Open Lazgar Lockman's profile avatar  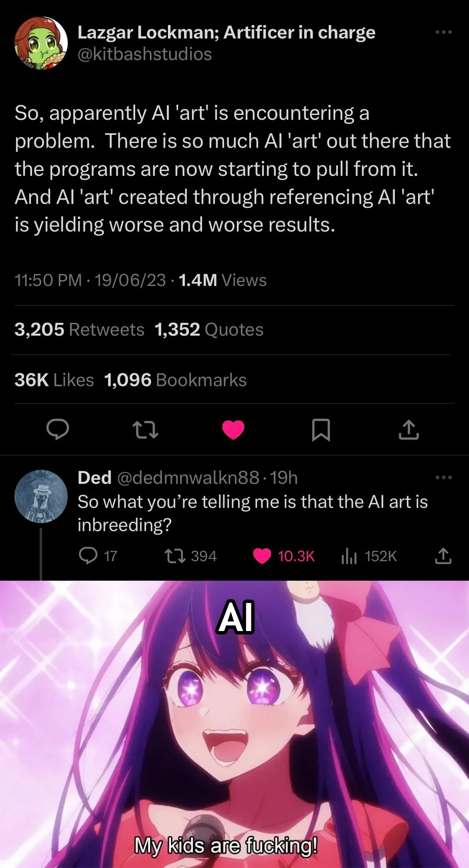tap(41, 43)
